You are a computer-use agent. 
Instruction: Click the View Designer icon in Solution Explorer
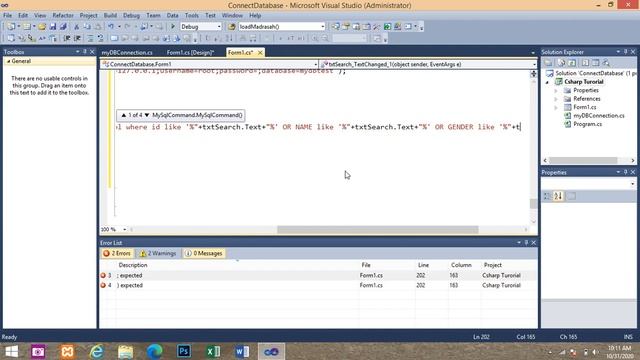click(x=596, y=63)
